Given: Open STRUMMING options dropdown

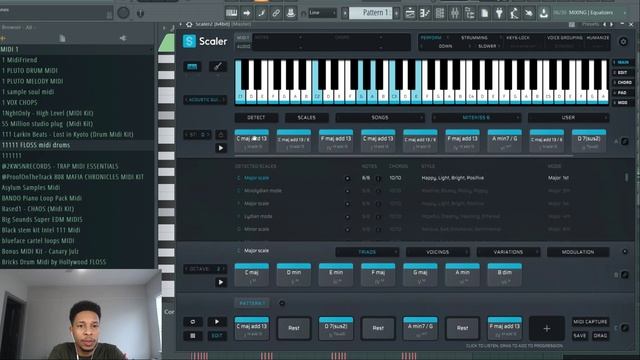Looking at the screenshot, I should click(x=474, y=38).
